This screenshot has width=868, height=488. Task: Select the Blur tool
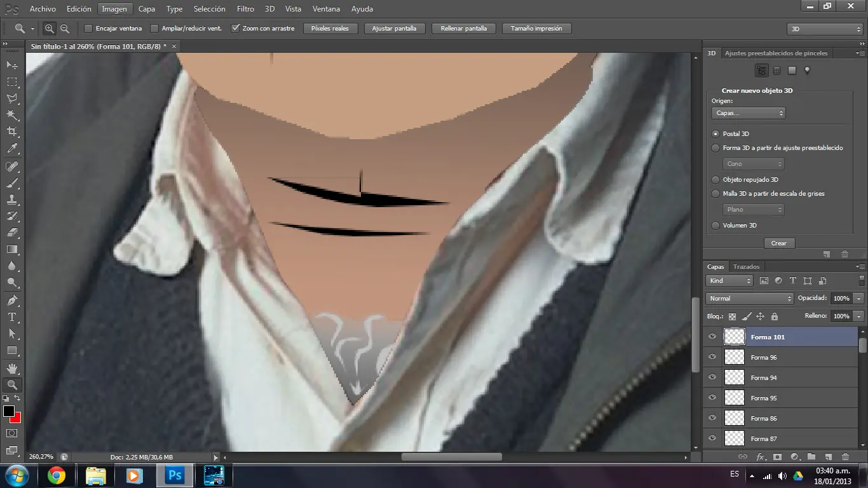(x=12, y=266)
